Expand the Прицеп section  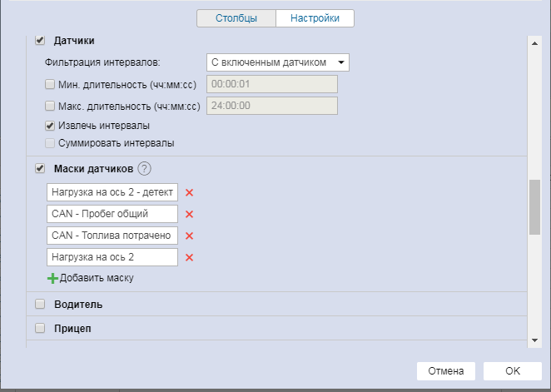click(40, 329)
